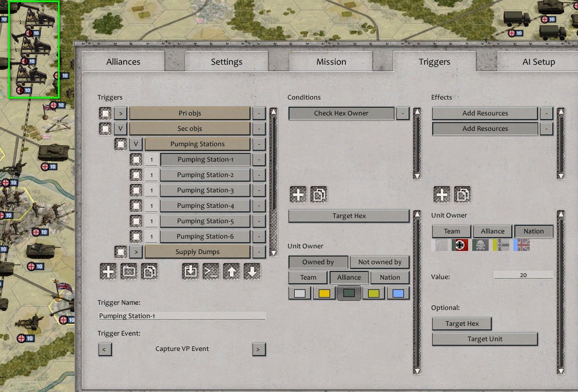Collapse the Sec objs trigger folder
Image resolution: width=578 pixels, height=392 pixels.
tap(121, 129)
